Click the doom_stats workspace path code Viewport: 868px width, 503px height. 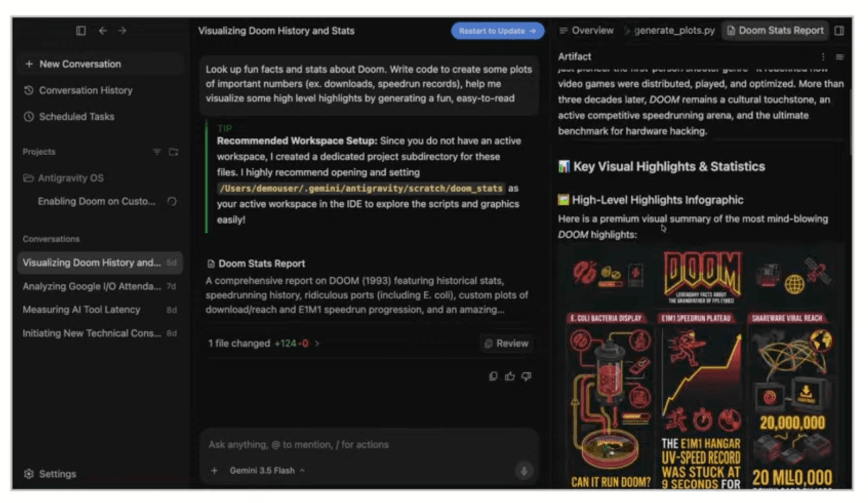(361, 188)
